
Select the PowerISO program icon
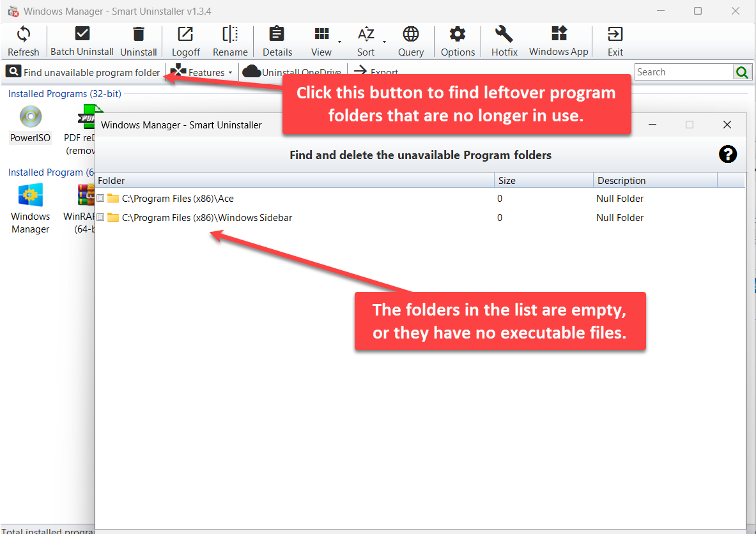[x=31, y=117]
